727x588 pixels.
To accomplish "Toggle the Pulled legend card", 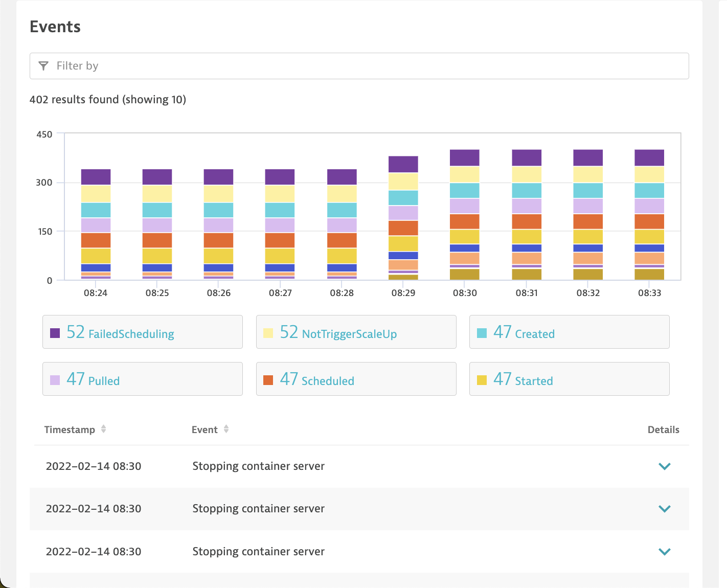I will tap(142, 379).
